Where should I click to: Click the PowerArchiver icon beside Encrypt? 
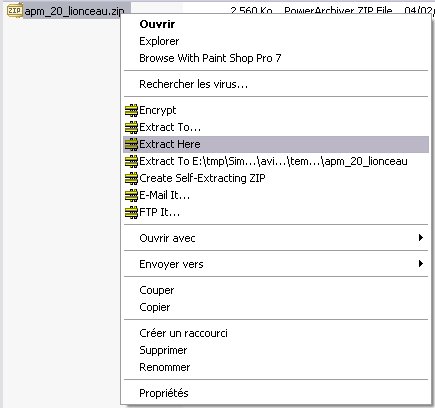click(131, 110)
